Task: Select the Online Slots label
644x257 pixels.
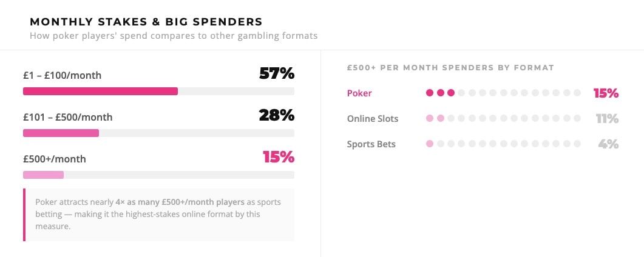Action: pos(373,119)
